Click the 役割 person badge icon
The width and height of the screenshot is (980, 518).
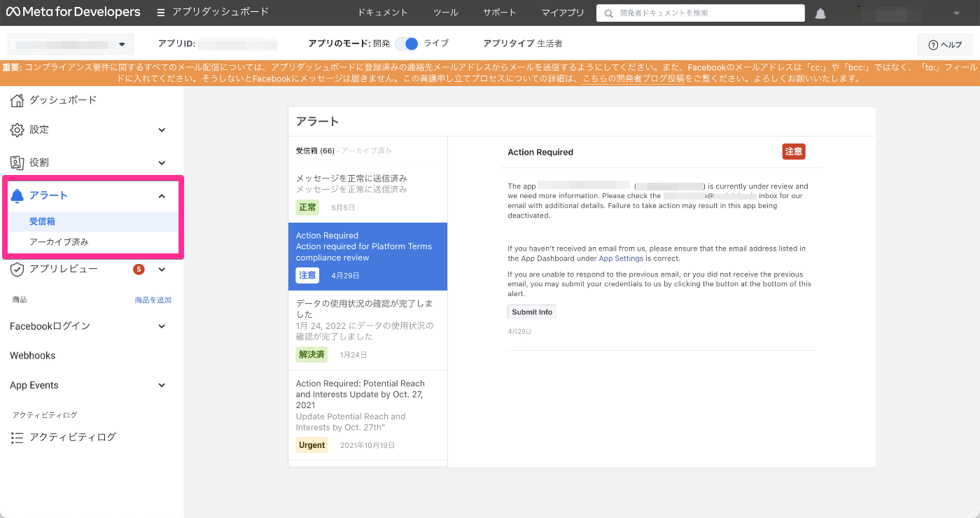[17, 162]
